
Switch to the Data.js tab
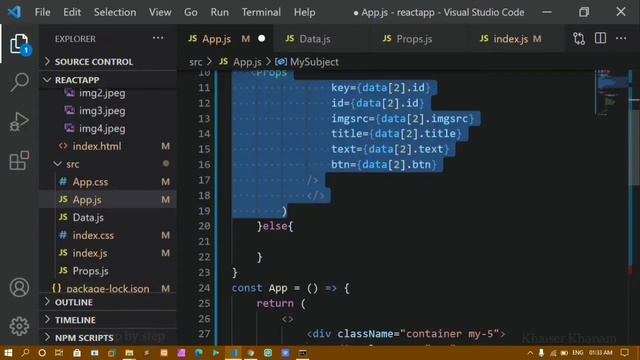point(315,39)
